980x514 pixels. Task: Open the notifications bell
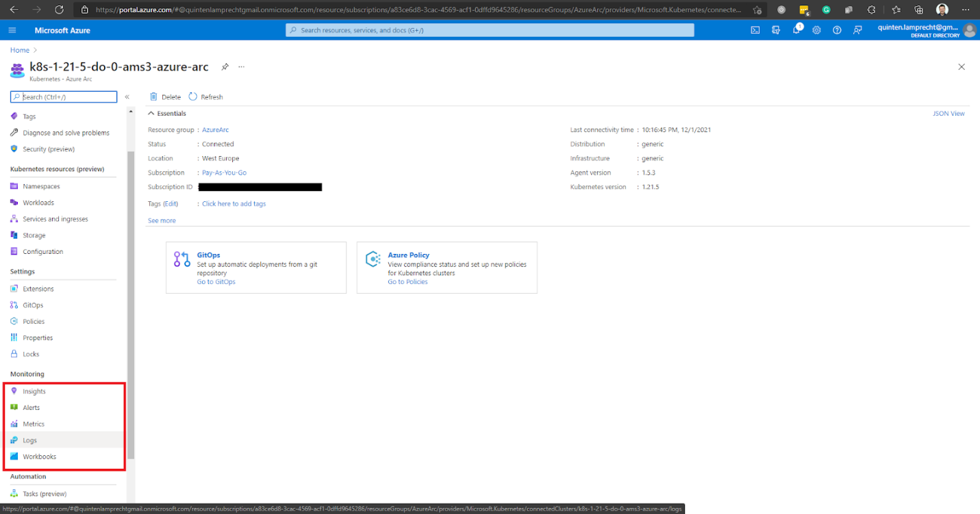coord(796,30)
